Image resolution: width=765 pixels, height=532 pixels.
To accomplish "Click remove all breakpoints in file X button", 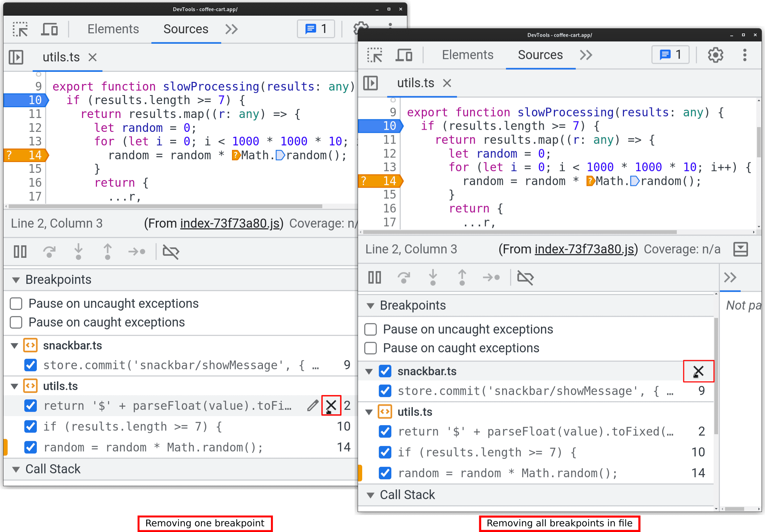I will 698,371.
